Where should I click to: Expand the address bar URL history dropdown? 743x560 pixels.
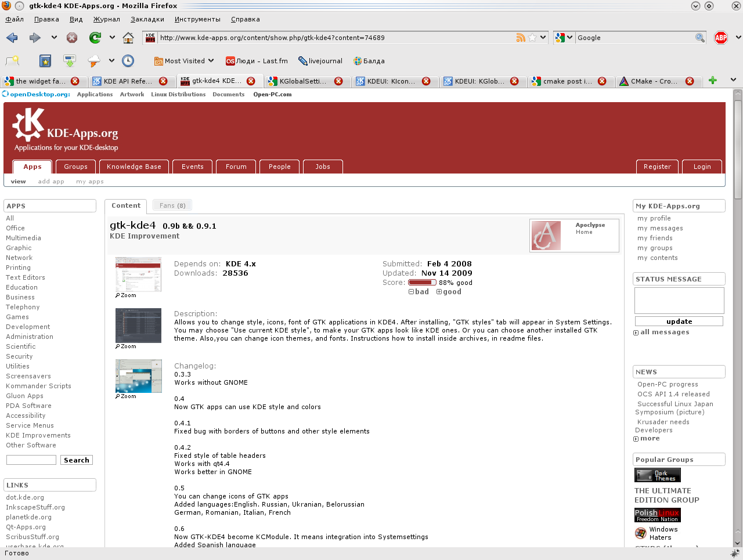543,38
